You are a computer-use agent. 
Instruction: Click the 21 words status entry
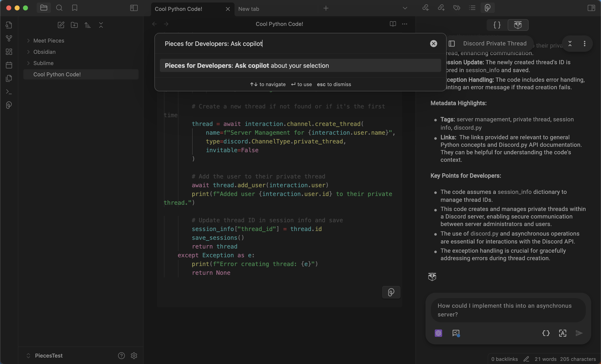tap(546, 359)
